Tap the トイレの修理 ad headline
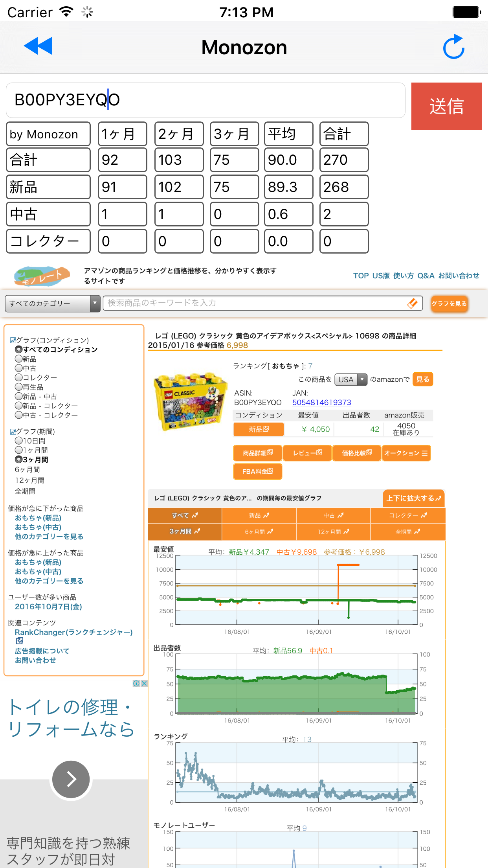 (71, 718)
